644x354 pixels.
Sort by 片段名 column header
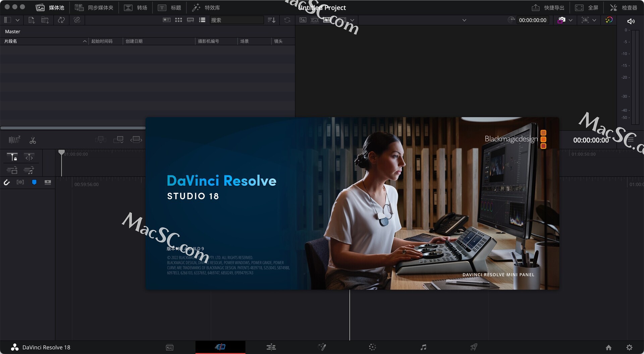(x=45, y=41)
